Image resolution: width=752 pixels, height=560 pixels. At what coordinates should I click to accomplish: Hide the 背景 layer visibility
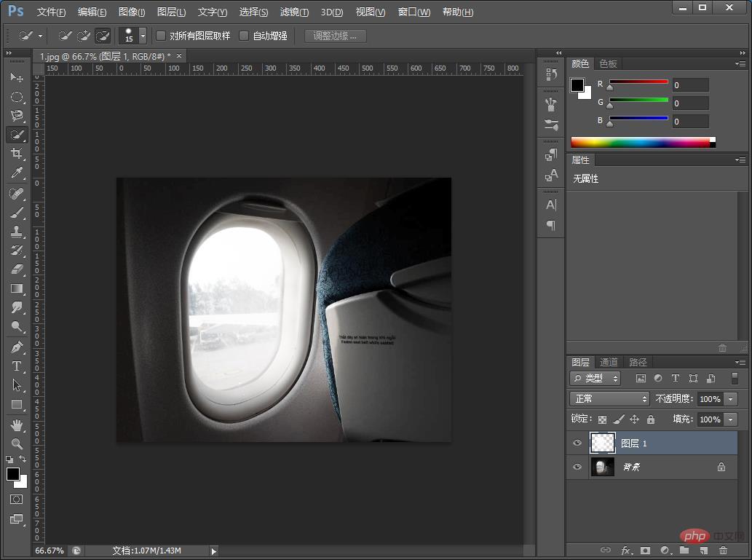tap(577, 467)
